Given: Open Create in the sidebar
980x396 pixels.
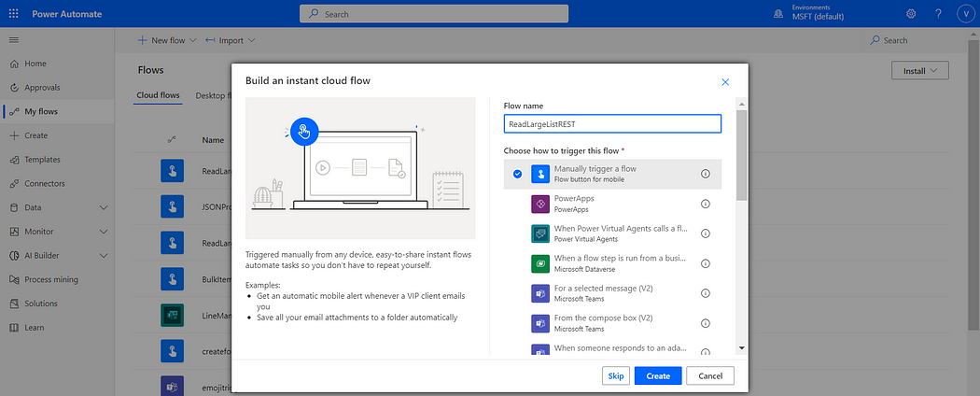Looking at the screenshot, I should 58,135.
